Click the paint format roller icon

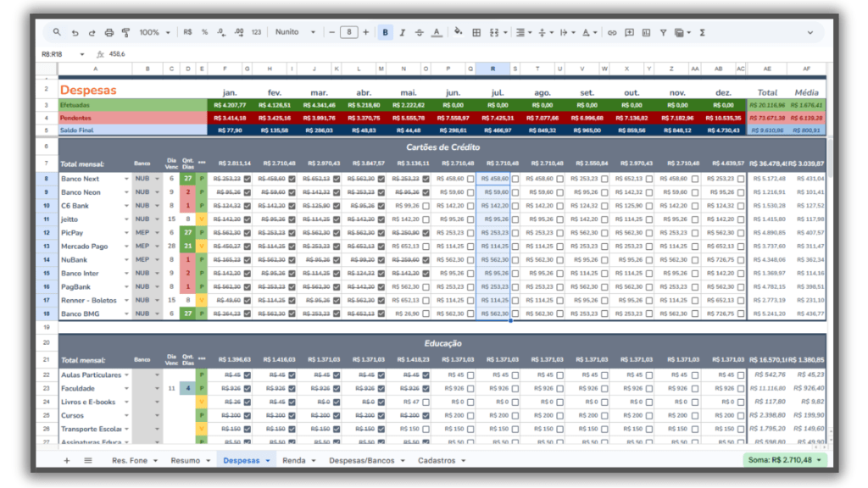(125, 32)
